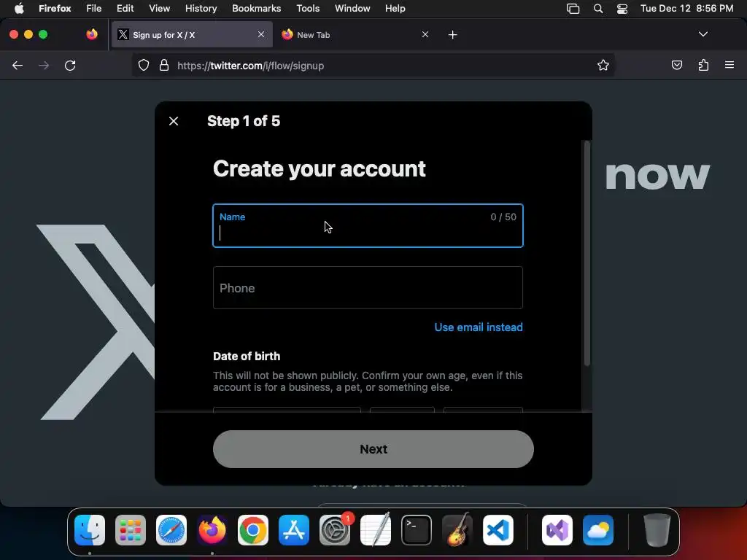
Task: Open GarageBand from the Dock
Action: point(457,530)
